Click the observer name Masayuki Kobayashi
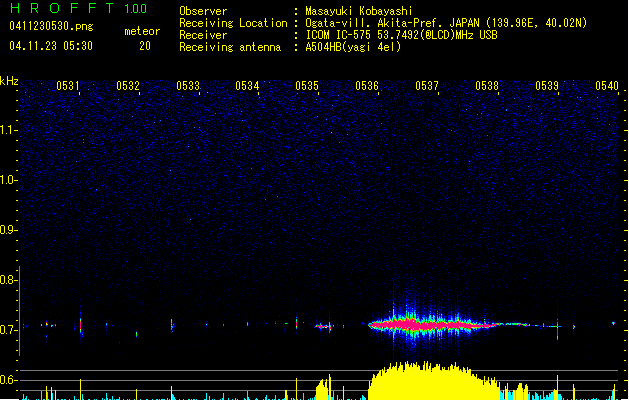629x400 pixels. point(359,11)
